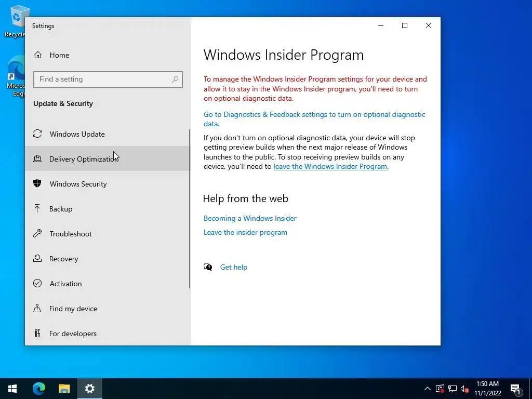Click the Activation checkmark circle icon

[37, 283]
